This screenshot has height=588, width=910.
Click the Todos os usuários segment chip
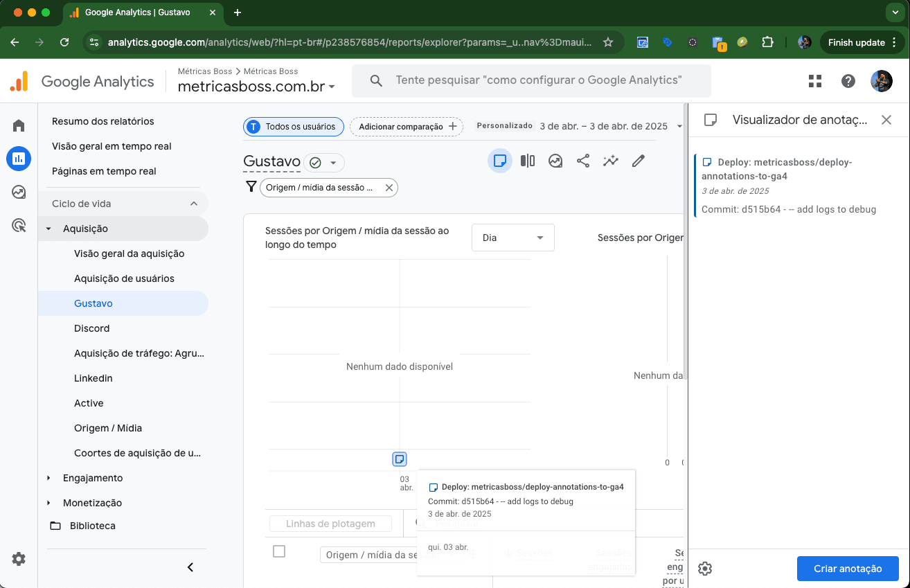click(x=293, y=127)
